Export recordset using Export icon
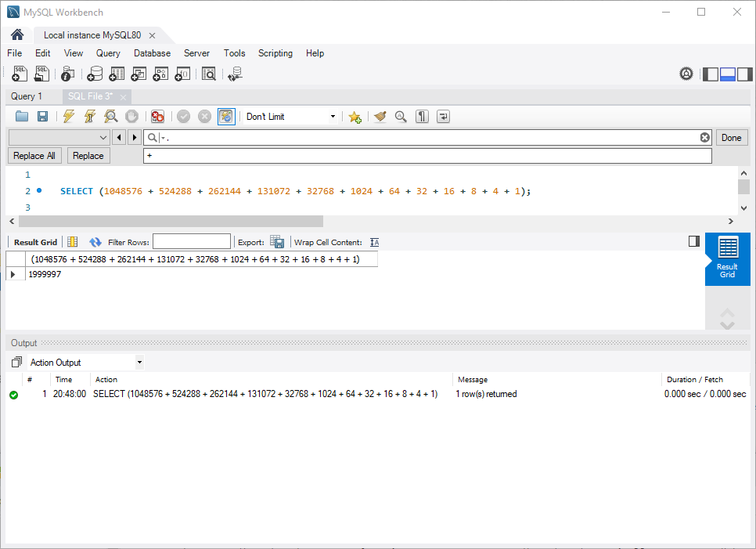 click(x=276, y=242)
